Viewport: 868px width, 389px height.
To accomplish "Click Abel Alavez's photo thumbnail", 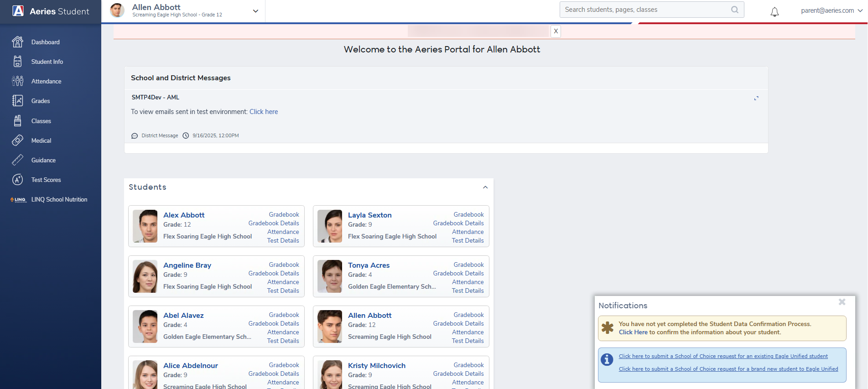I will [145, 327].
